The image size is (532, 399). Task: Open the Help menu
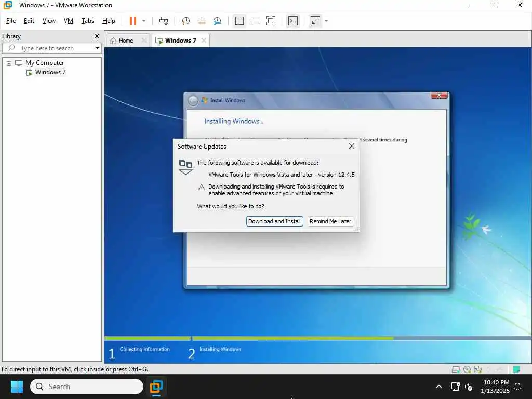click(x=109, y=21)
